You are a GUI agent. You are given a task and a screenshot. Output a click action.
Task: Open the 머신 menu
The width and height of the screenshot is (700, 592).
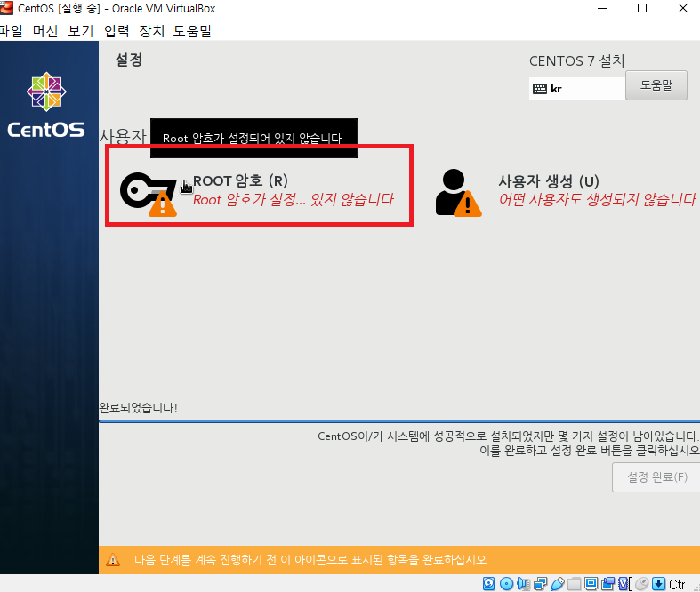pos(45,31)
